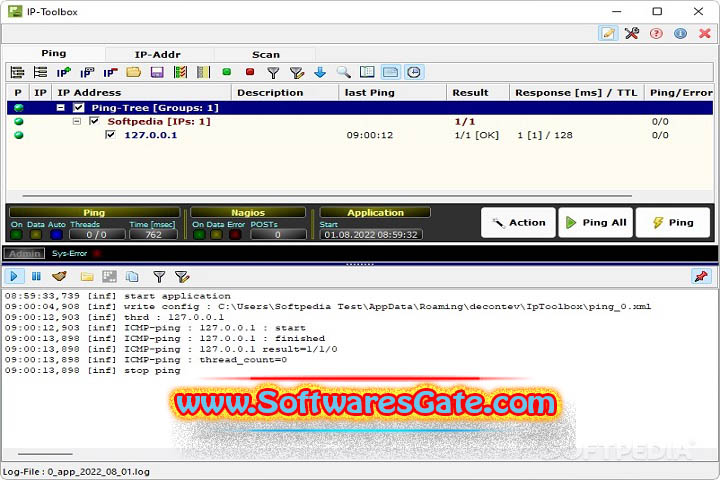Sort by Description column header
The width and height of the screenshot is (720, 480).
click(x=285, y=93)
